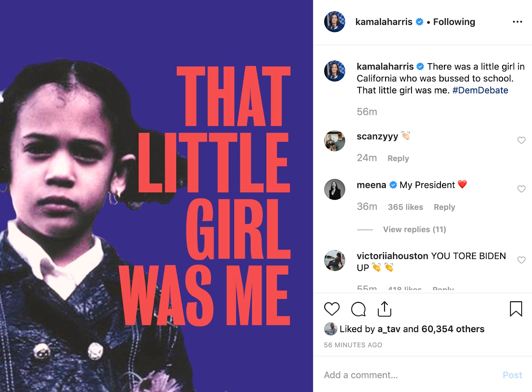Screen dimensions: 532x392
Task: Expand View replies (11)
Action: tap(414, 229)
